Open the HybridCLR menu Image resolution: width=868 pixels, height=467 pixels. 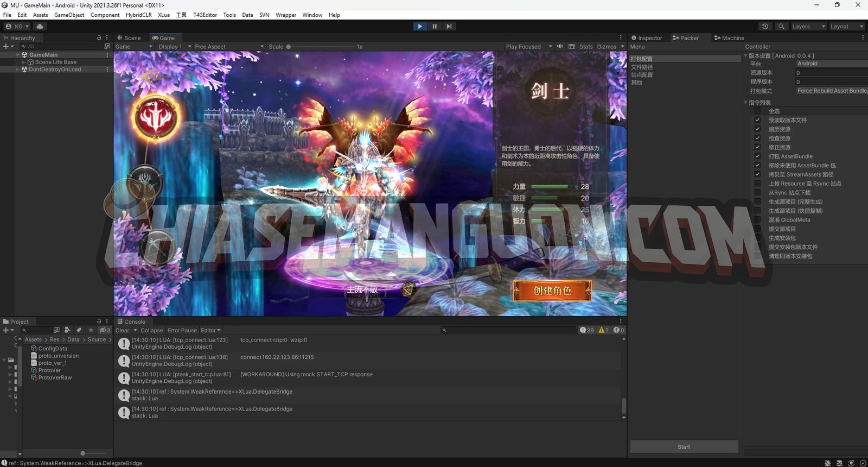coord(138,15)
